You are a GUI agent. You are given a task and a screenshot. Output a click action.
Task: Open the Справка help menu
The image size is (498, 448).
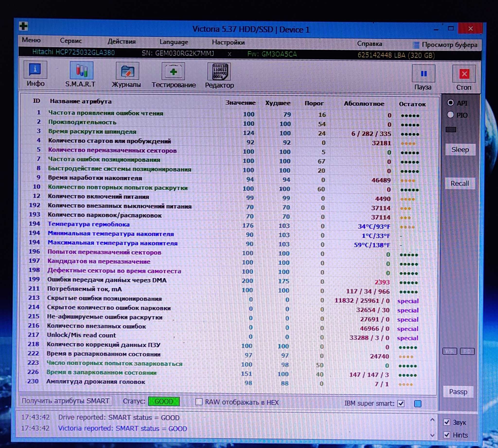click(369, 44)
